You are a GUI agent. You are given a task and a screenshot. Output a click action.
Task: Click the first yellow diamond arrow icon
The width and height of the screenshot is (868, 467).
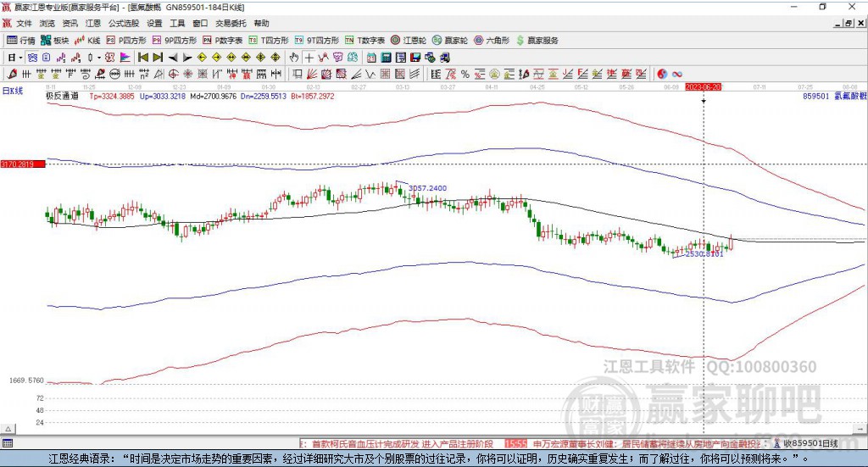[202, 58]
